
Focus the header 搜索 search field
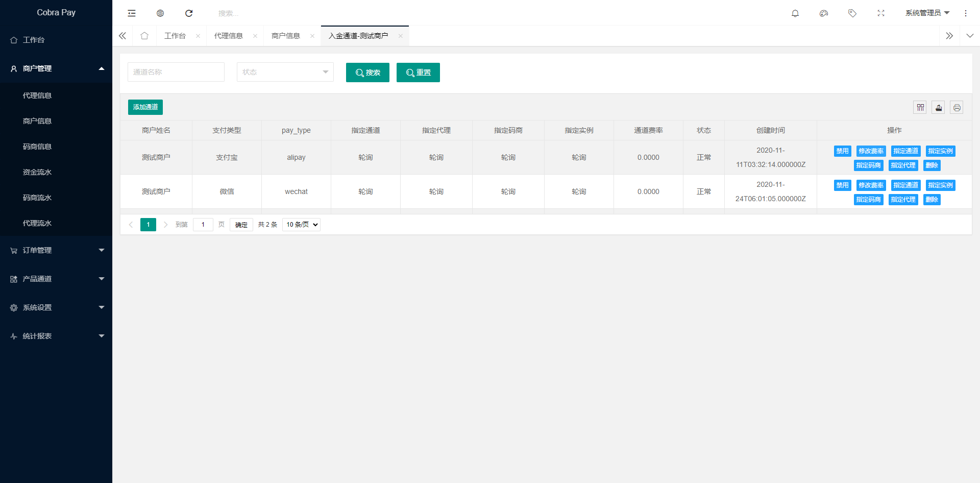coord(255,13)
